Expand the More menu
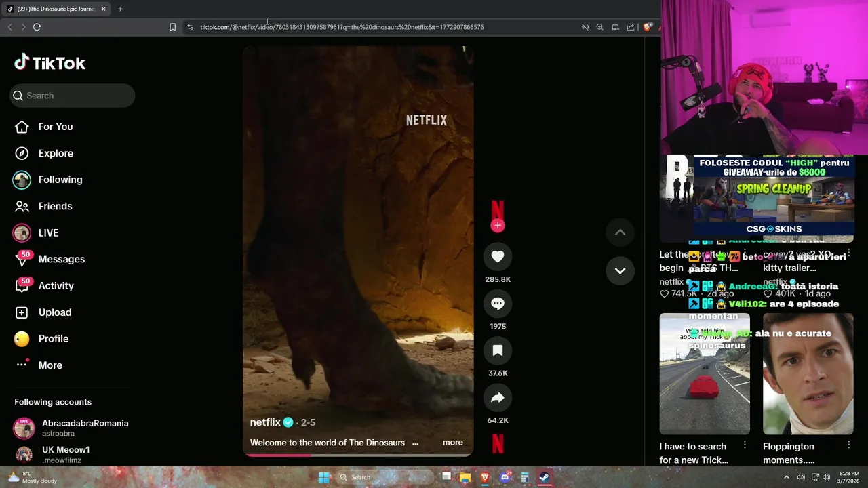The width and height of the screenshot is (868, 488). (x=50, y=365)
